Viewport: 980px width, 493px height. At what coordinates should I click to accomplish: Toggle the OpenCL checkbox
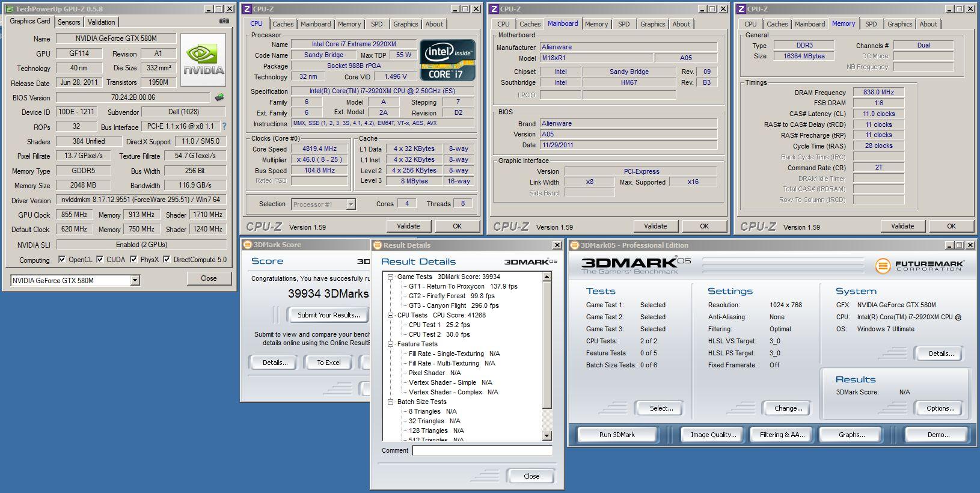[62, 260]
